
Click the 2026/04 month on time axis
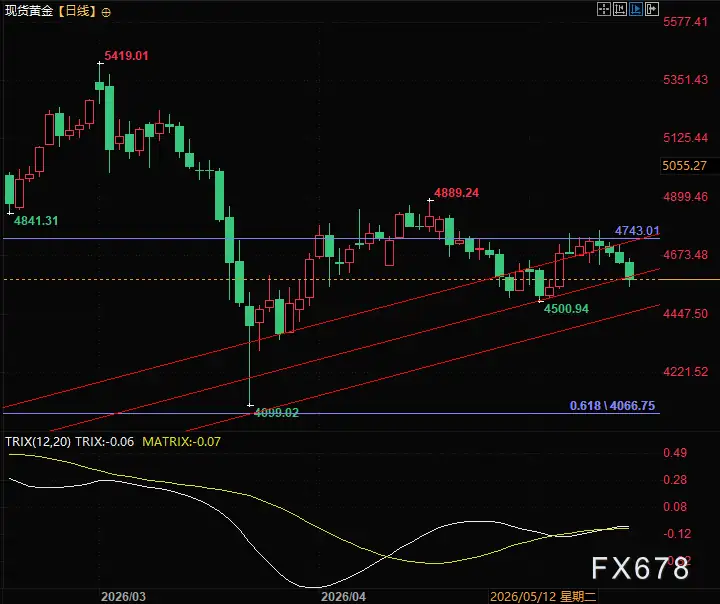(343, 597)
